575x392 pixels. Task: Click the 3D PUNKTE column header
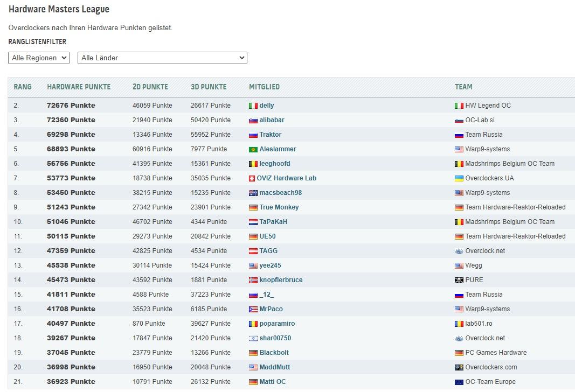[209, 87]
